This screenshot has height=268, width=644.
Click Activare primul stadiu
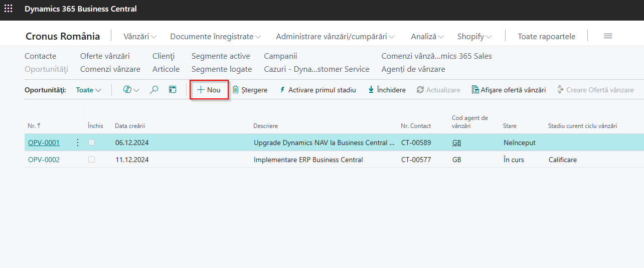pos(318,90)
